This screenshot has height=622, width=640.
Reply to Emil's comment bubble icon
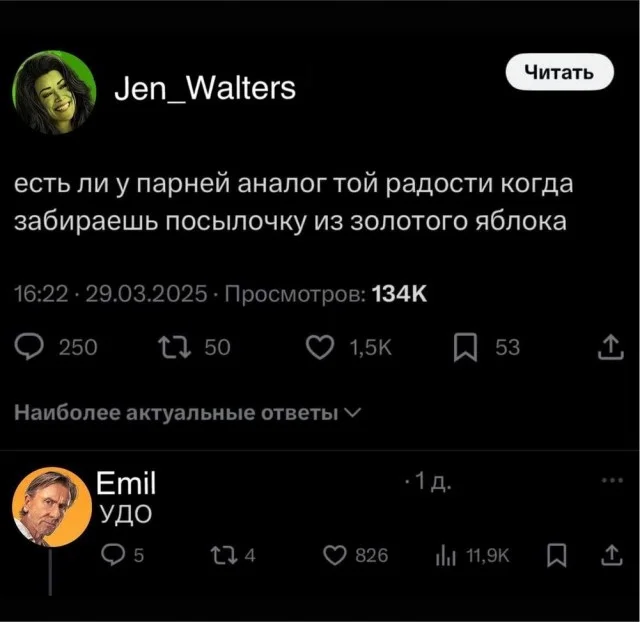[112, 555]
